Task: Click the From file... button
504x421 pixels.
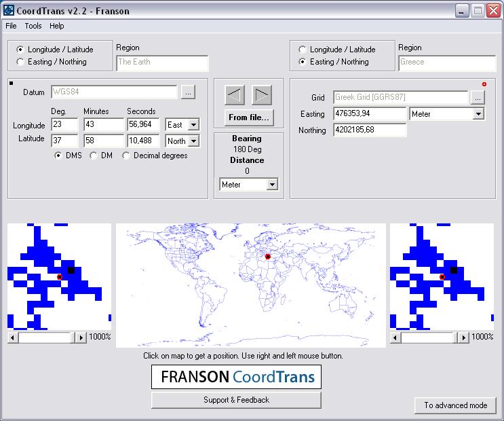Action: [249, 117]
